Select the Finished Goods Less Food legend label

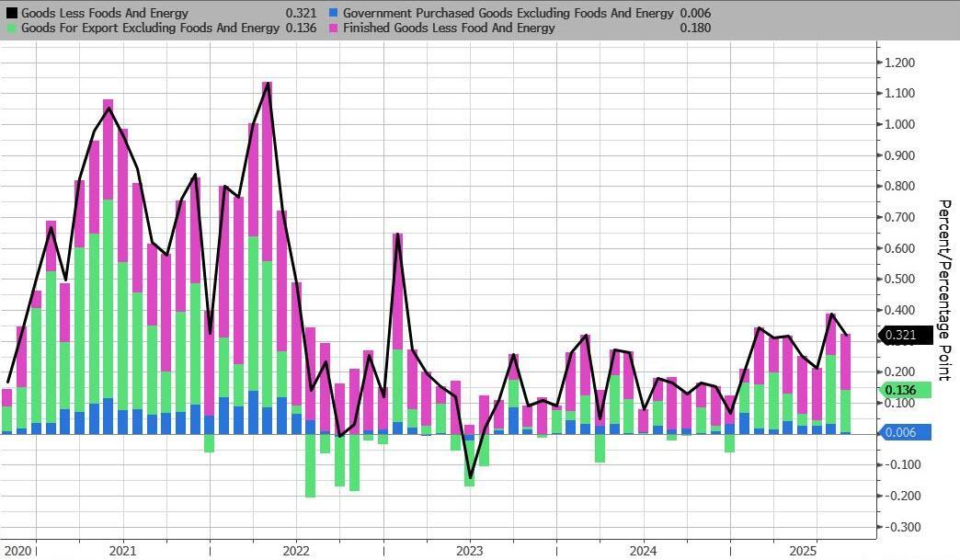449,29
